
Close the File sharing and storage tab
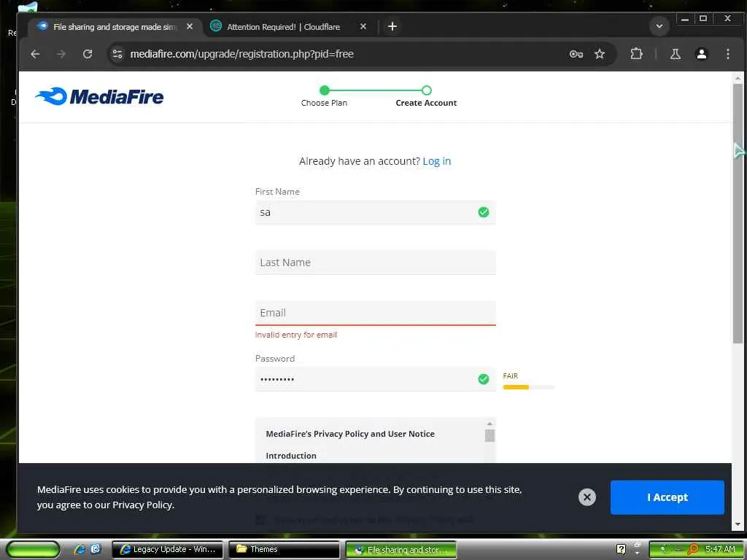(190, 27)
